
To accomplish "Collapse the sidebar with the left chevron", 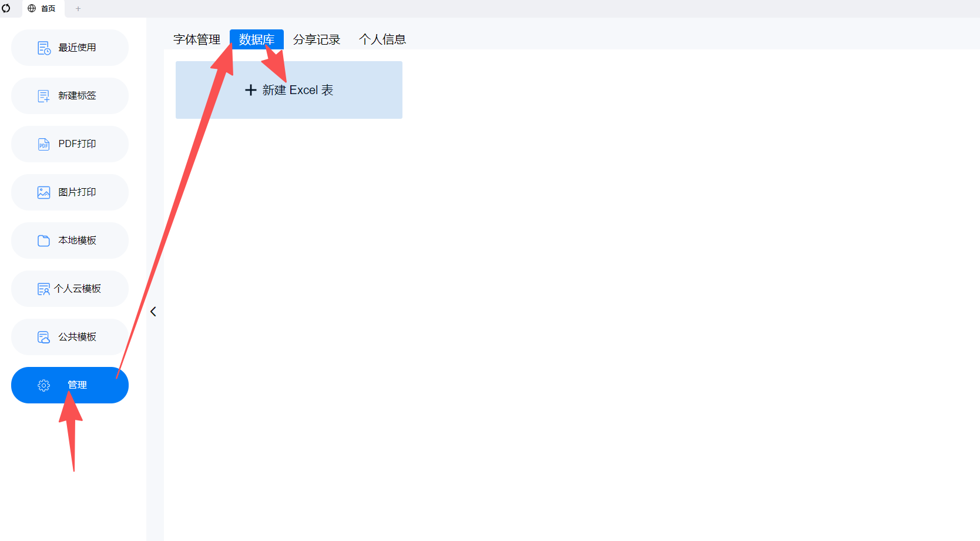I will [153, 312].
